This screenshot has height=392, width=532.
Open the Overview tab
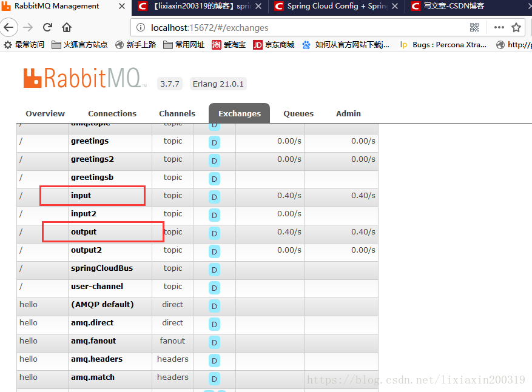pyautogui.click(x=45, y=113)
